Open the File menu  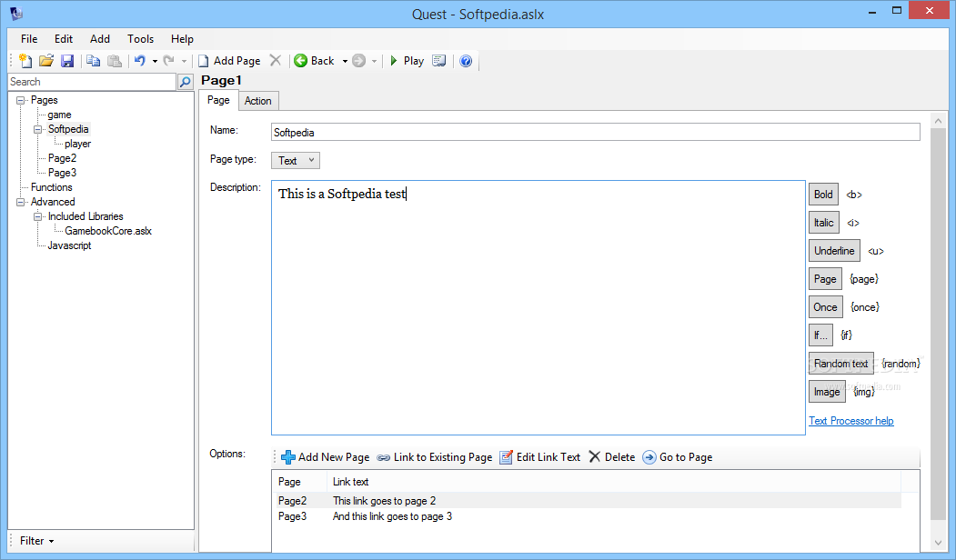pyautogui.click(x=29, y=39)
